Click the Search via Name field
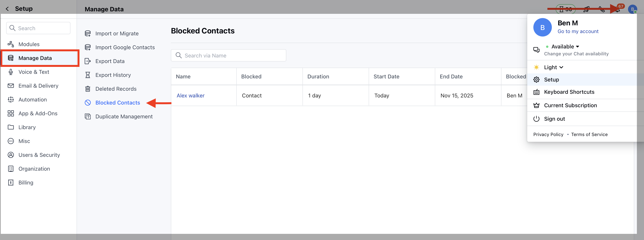 228,55
